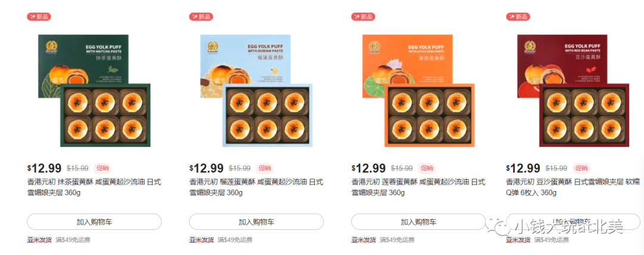Click the 新品 badge on the matcha product
The image size is (644, 255).
coord(39,17)
